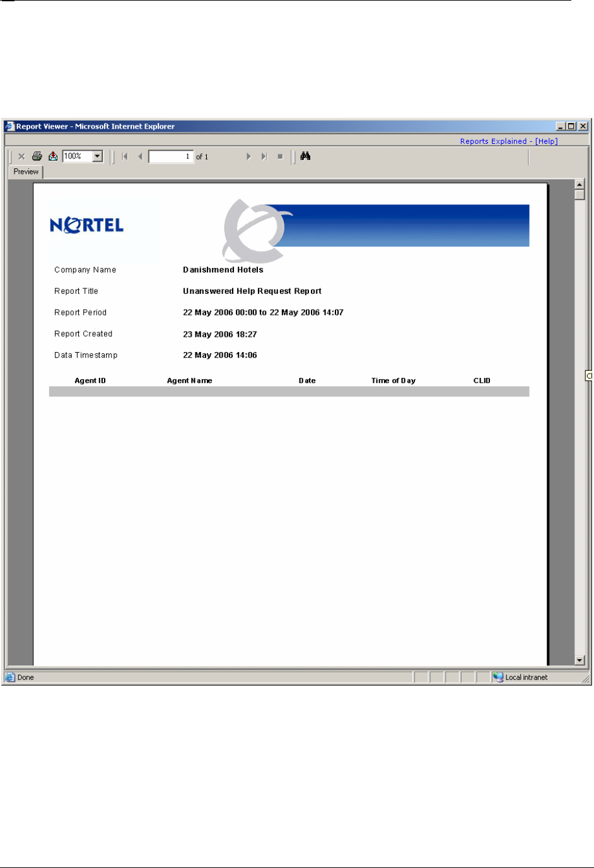Screen dimensions: 594x868
Task: Click the CLID column header
Action: click(482, 380)
